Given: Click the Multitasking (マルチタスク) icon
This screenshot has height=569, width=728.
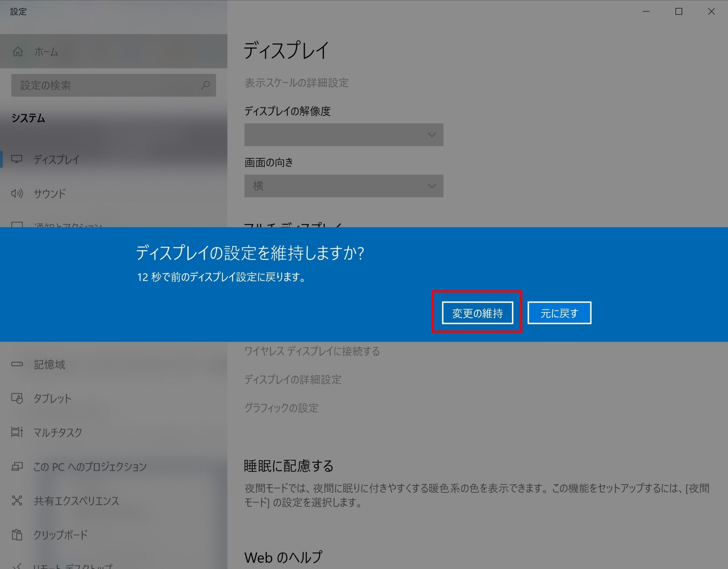Looking at the screenshot, I should point(17,432).
